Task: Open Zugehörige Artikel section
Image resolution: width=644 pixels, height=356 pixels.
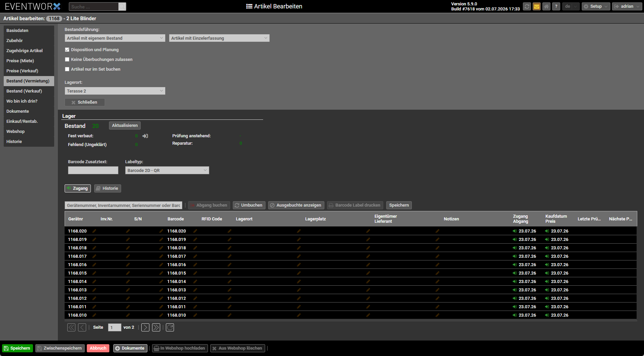Action: click(x=29, y=51)
